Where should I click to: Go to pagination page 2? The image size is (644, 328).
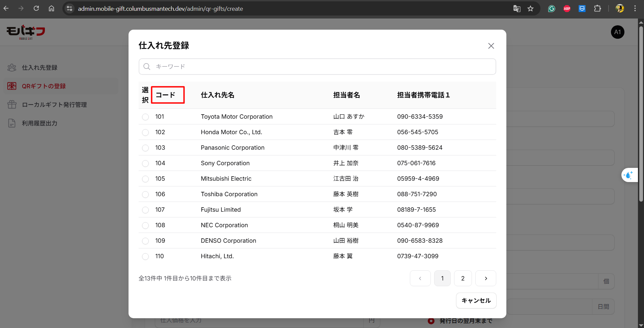coord(463,278)
